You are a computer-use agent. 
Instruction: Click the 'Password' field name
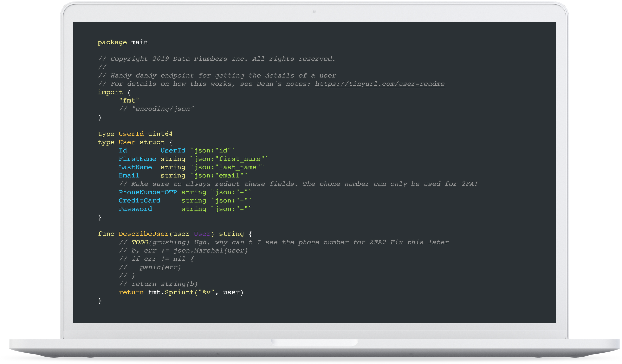pos(135,209)
